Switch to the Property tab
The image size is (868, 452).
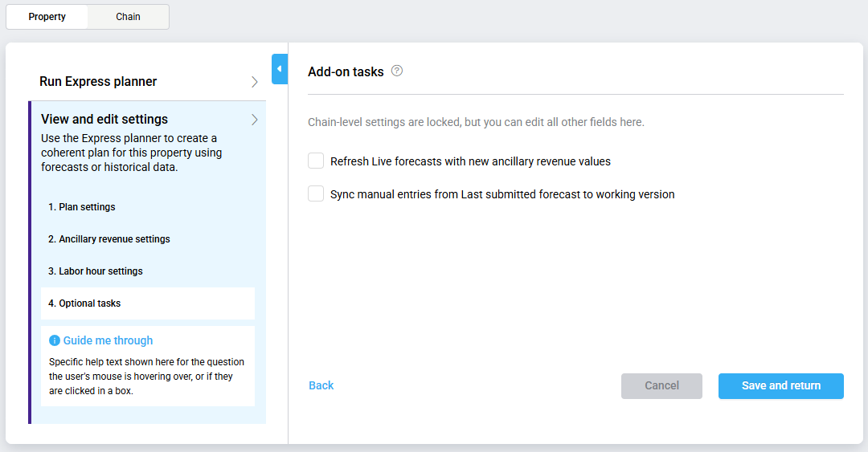point(47,17)
